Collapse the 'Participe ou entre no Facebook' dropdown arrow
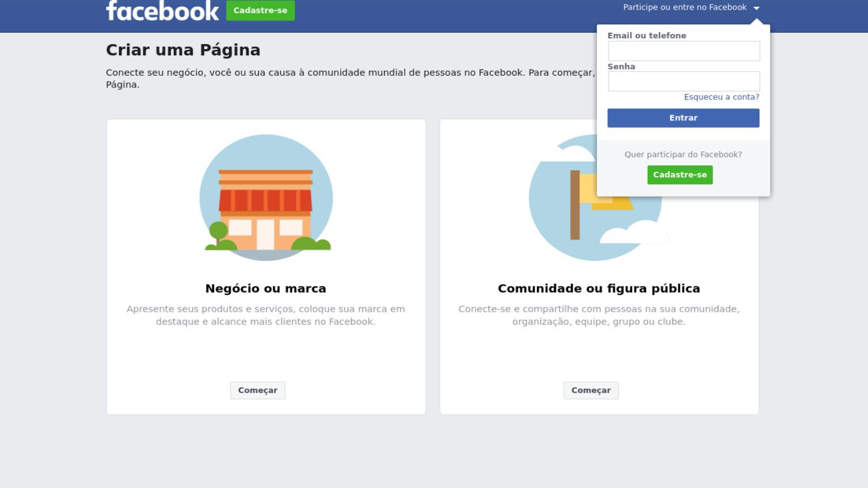 click(756, 8)
